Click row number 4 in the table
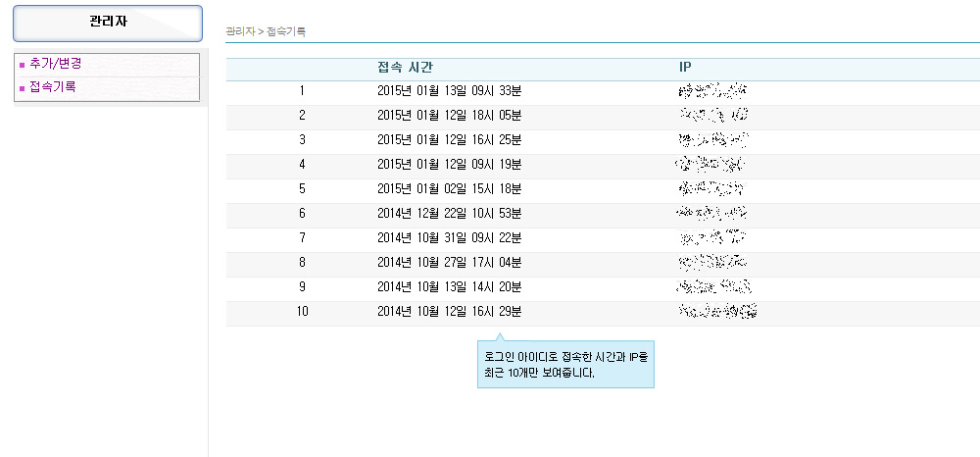The width and height of the screenshot is (980, 457). (x=303, y=165)
